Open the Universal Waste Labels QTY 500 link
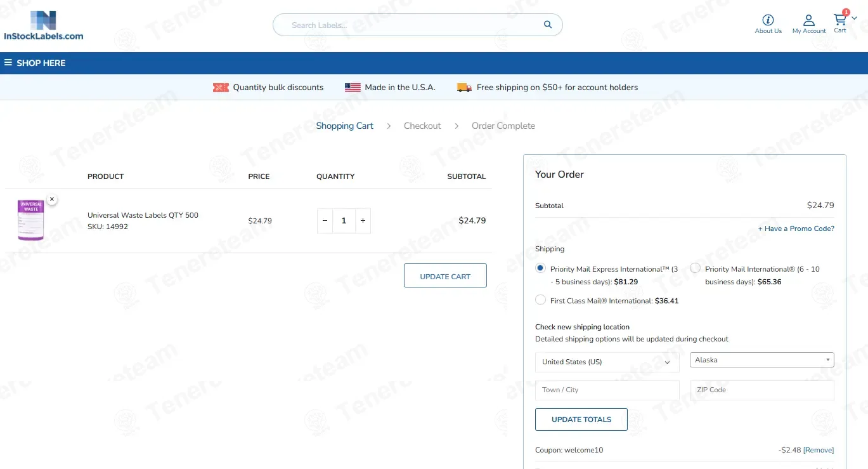Viewport: 868px width, 469px height. click(x=143, y=215)
